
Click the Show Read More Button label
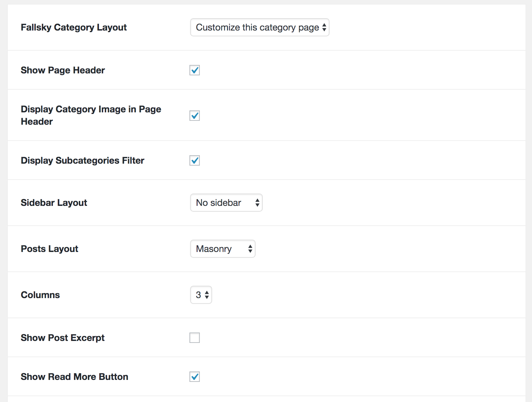click(x=74, y=377)
